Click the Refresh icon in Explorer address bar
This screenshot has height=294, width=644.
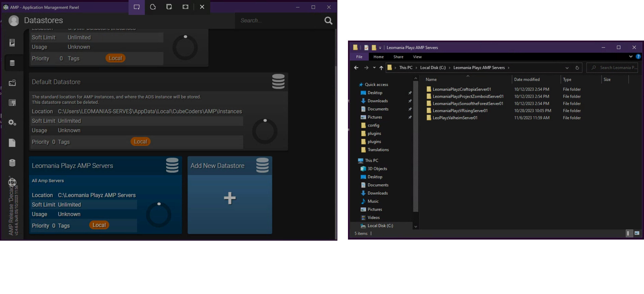577,68
